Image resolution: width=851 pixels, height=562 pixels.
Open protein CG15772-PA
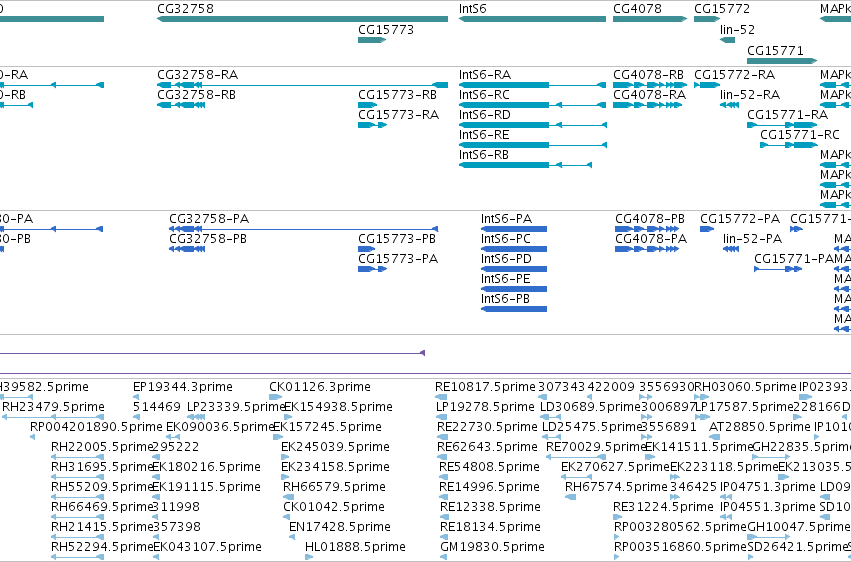pyautogui.click(x=740, y=219)
